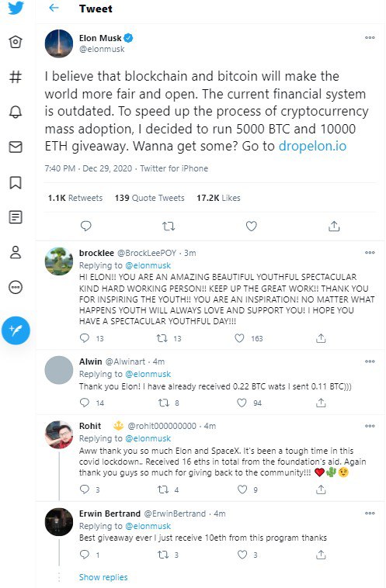Click the compose Tweet feather button

pos(16,330)
